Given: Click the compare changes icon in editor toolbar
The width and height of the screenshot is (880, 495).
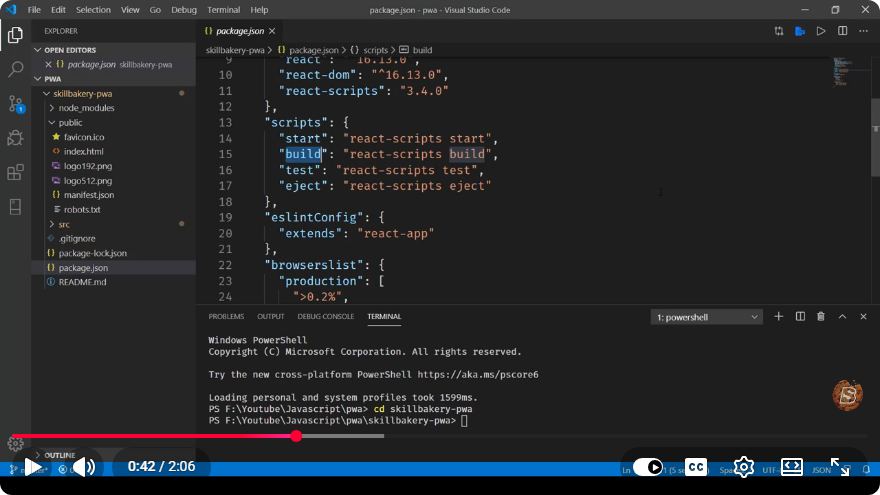Looking at the screenshot, I should [x=778, y=31].
